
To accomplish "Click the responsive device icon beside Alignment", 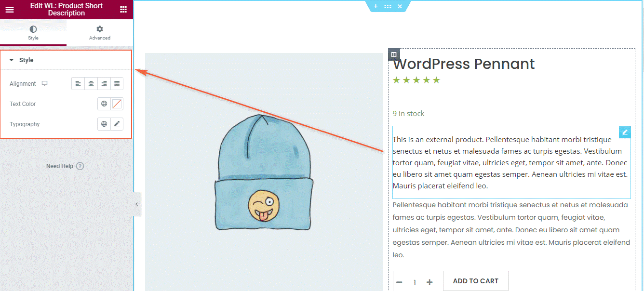I will [x=45, y=83].
